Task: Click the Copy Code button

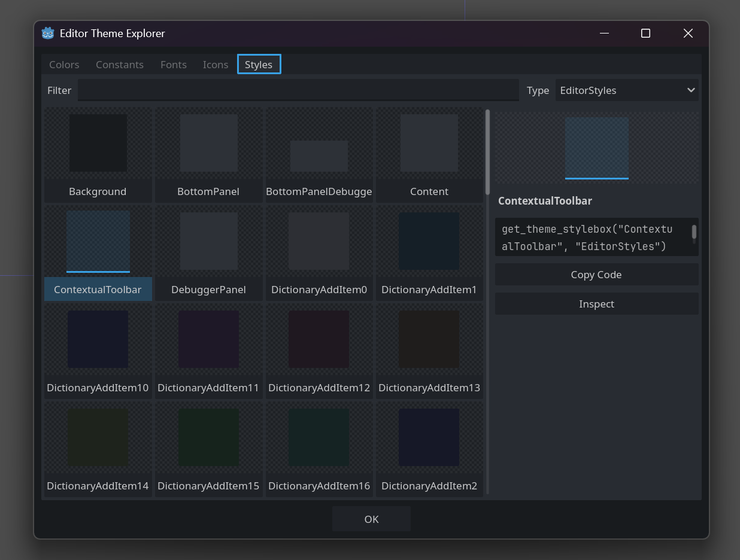Action: pyautogui.click(x=596, y=275)
